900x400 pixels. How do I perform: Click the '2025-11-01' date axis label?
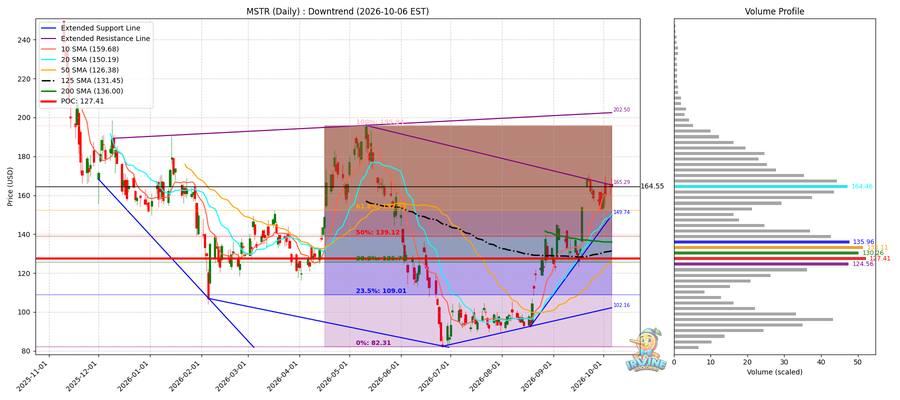[x=36, y=375]
